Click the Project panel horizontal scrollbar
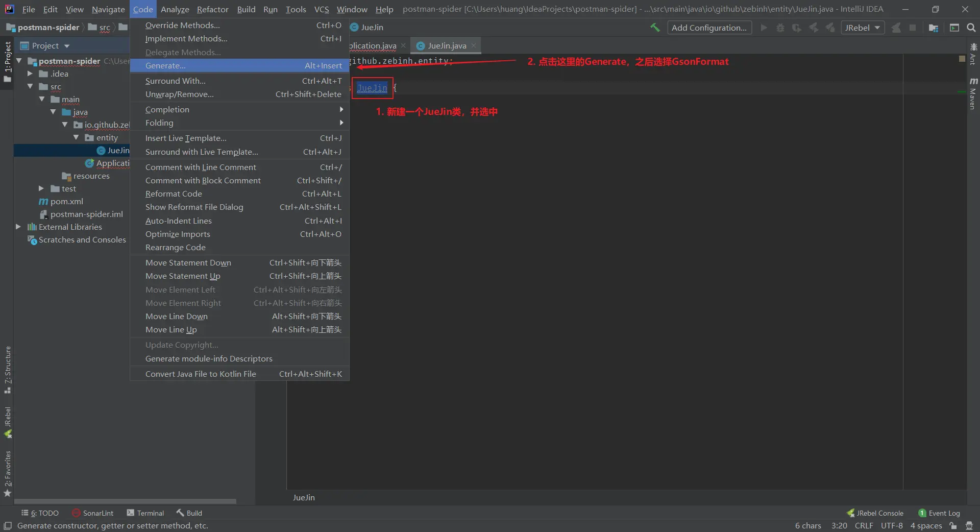Screen dimensions: 980x532 point(125,501)
